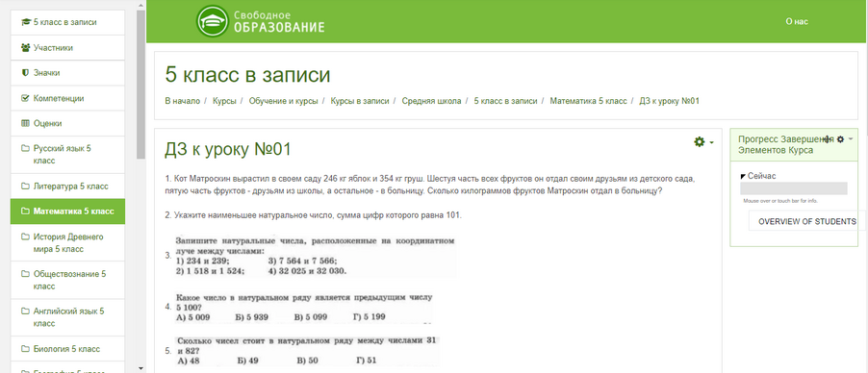The height and width of the screenshot is (373, 868).
Task: Select Биология 5 класс section
Action: tap(67, 349)
